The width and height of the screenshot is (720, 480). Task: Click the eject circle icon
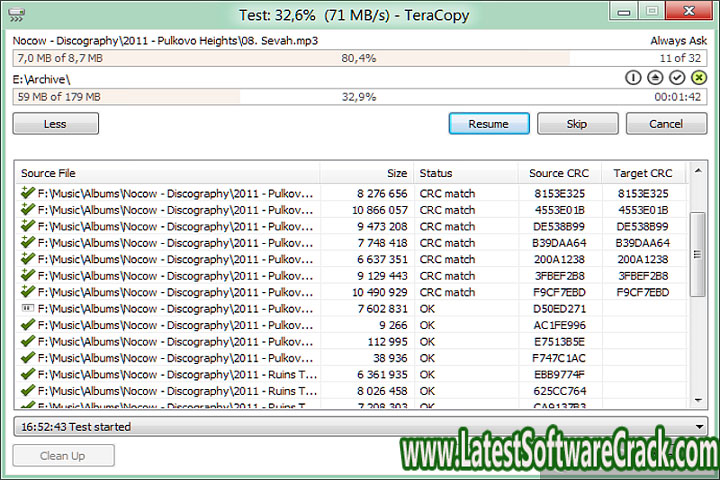pyautogui.click(x=655, y=78)
